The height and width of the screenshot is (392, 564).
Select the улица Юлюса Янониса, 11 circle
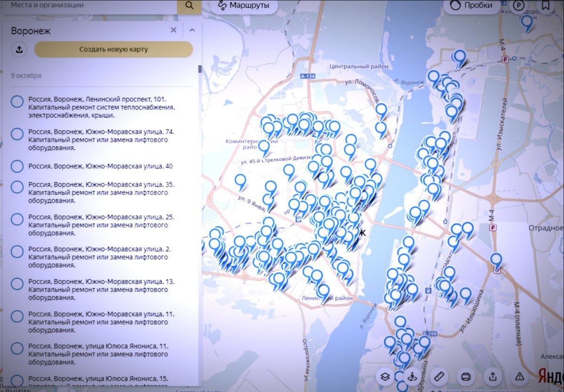[x=17, y=349]
